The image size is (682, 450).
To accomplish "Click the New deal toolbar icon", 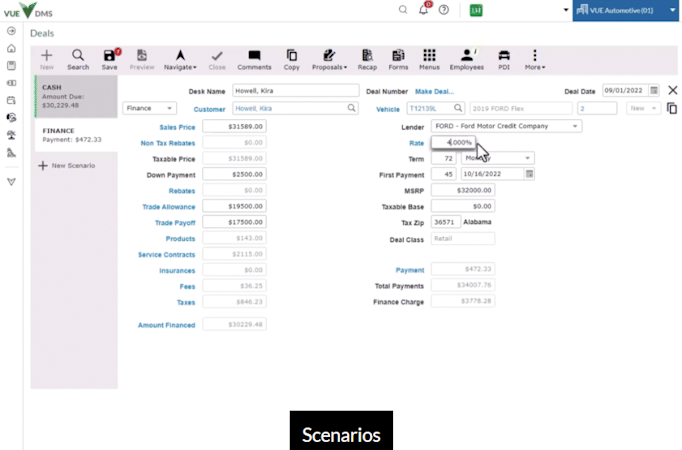I will coord(47,60).
